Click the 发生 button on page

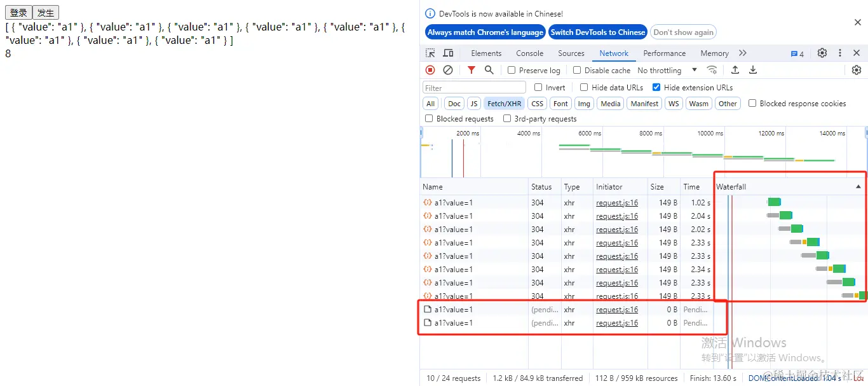pos(46,13)
